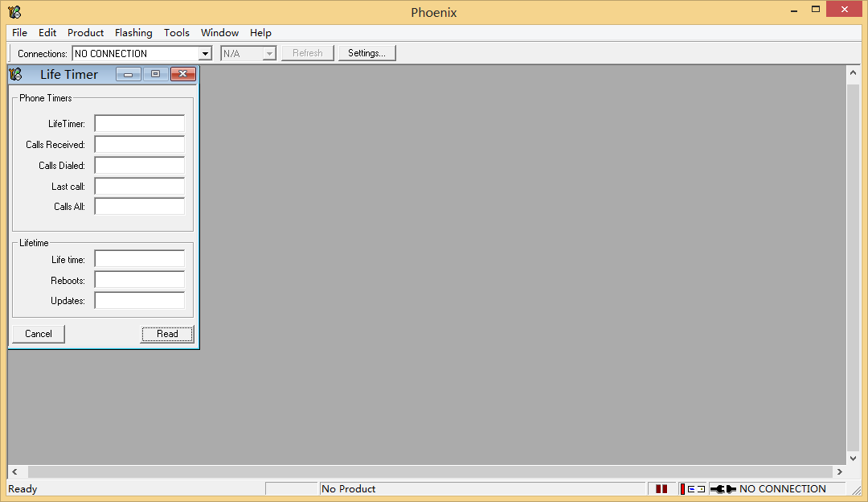This screenshot has width=868, height=502.
Task: Click the connection plug icon in status bar
Action: pyautogui.click(x=723, y=488)
